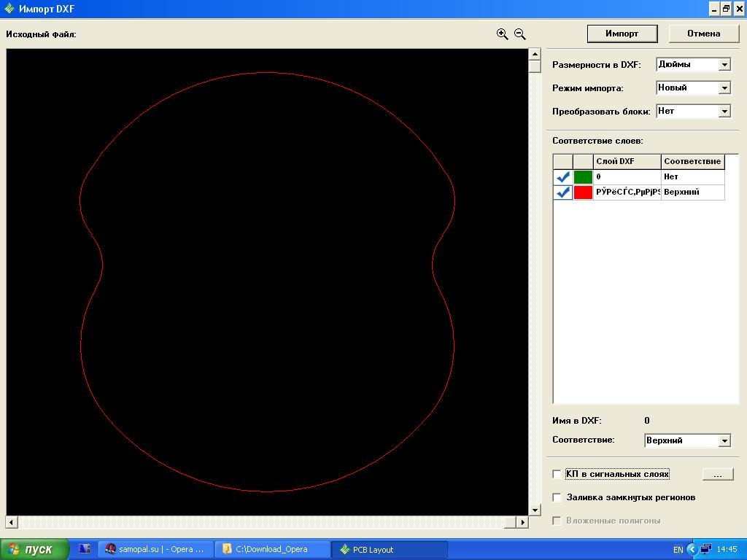Click the quick launch icon next to Start

(84, 549)
